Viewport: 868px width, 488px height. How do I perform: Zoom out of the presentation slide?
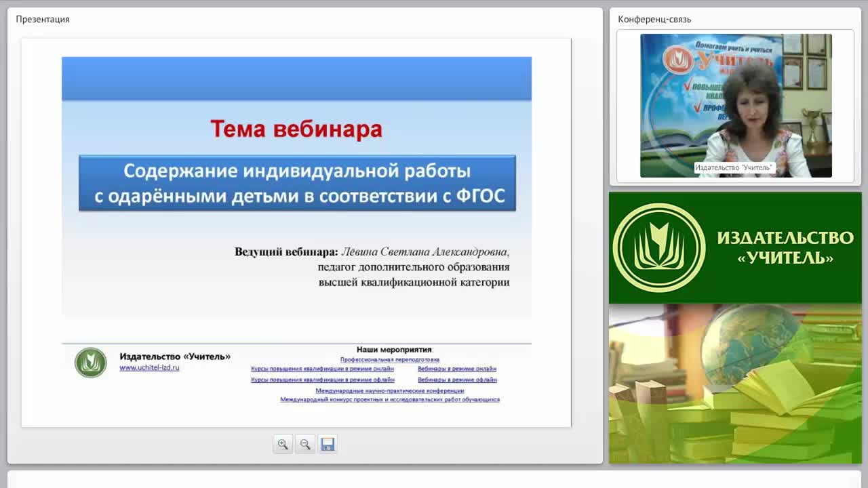(x=305, y=444)
